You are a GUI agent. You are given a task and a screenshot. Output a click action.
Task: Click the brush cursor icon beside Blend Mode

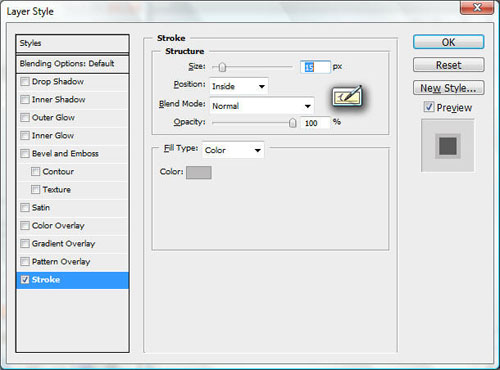pyautogui.click(x=347, y=97)
